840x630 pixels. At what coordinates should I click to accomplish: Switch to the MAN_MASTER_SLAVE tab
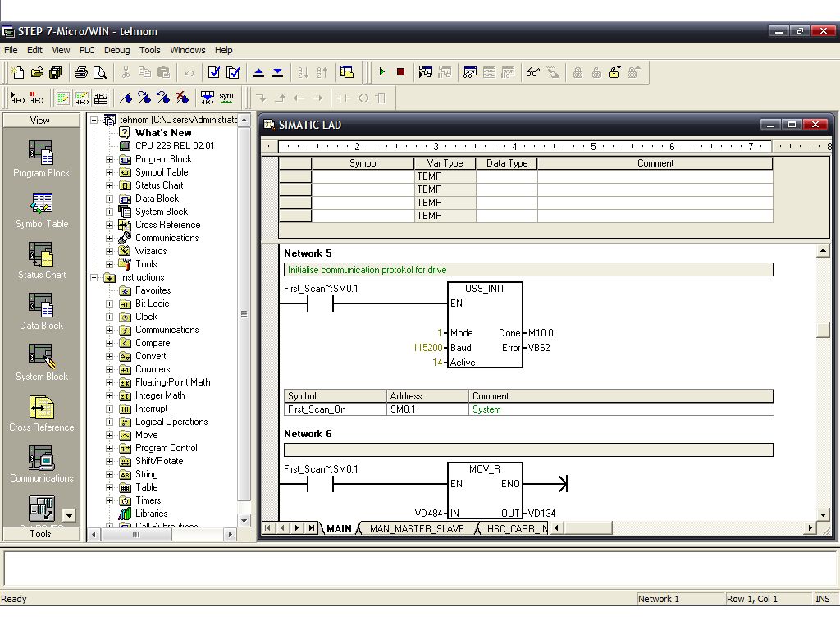pyautogui.click(x=416, y=529)
